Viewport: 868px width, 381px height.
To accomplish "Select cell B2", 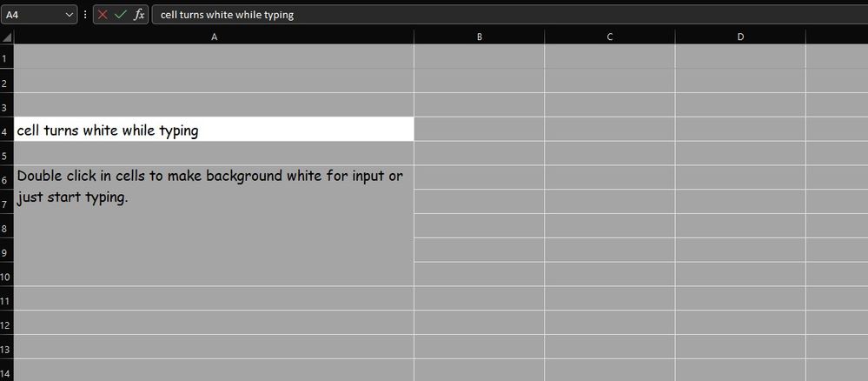I will click(x=479, y=82).
